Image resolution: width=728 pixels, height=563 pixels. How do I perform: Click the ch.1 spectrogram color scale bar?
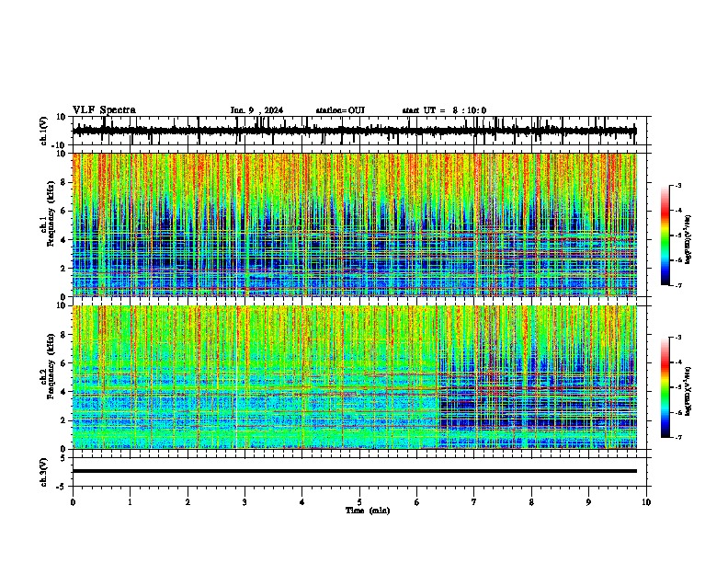(x=665, y=236)
